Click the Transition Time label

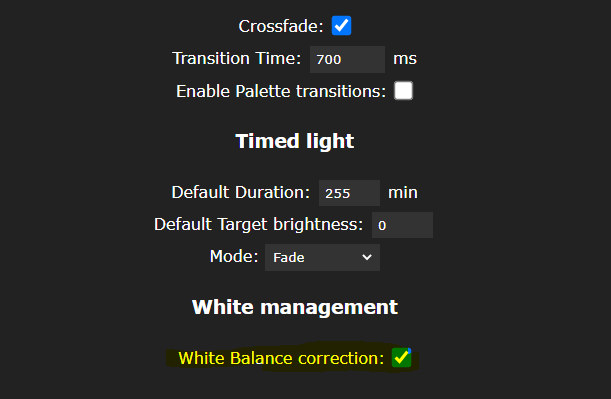237,58
